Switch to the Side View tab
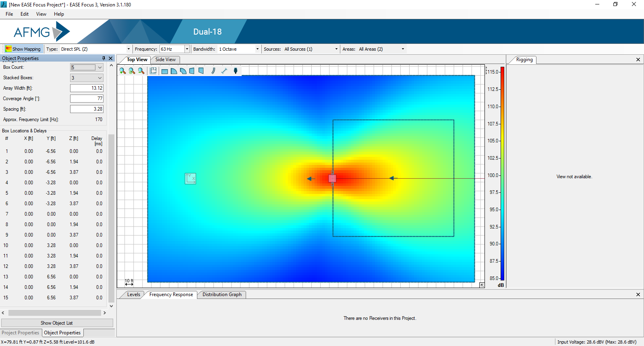The height and width of the screenshot is (346, 644). (x=165, y=60)
